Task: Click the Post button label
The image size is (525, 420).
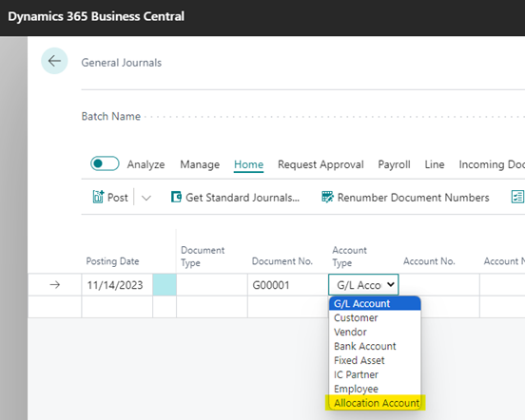Action: (x=118, y=198)
